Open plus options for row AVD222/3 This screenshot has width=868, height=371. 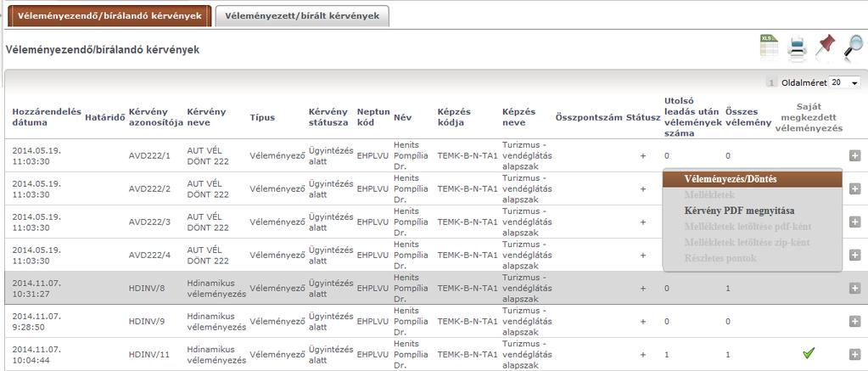click(854, 222)
